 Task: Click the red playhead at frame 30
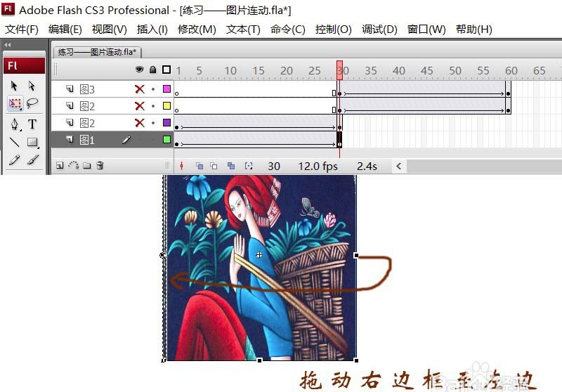coord(339,70)
